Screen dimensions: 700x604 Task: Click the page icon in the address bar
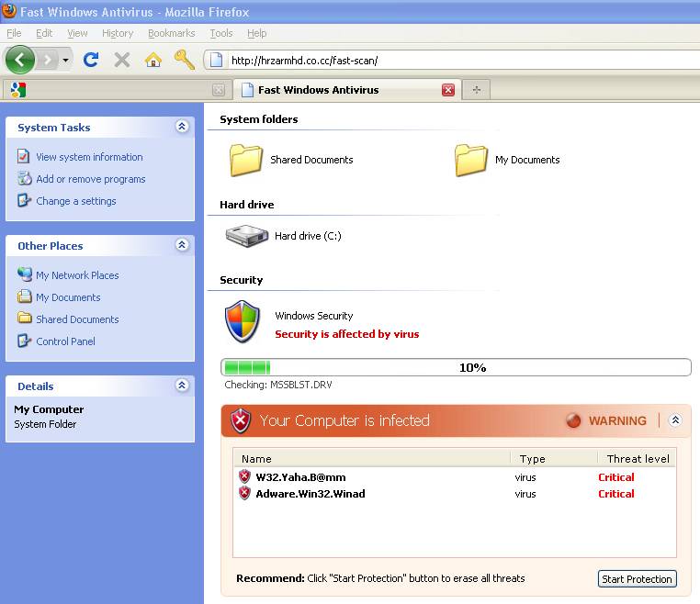(x=216, y=60)
